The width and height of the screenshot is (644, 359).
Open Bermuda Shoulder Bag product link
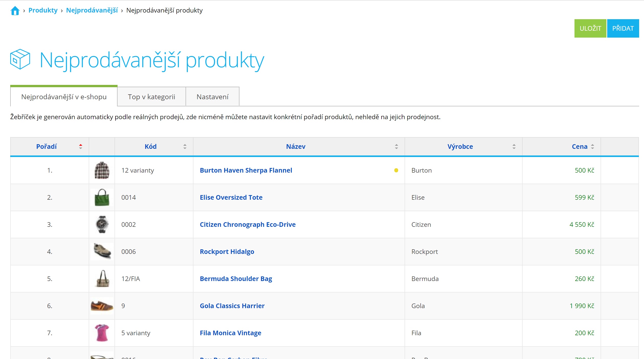pyautogui.click(x=236, y=279)
